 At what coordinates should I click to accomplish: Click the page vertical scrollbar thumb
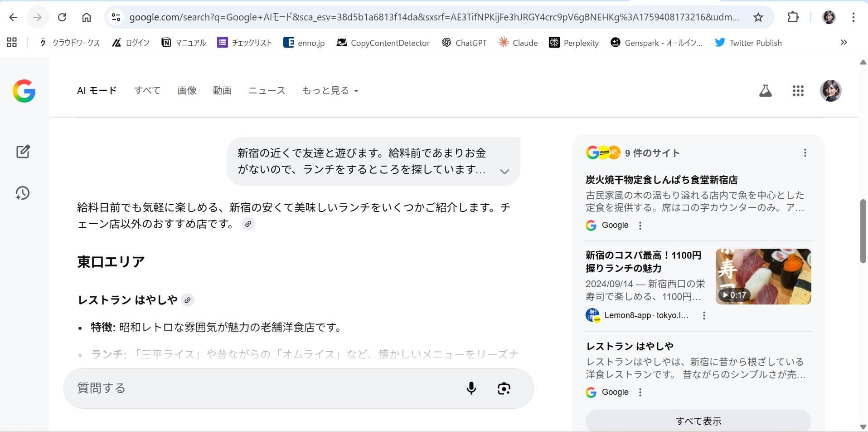[863, 231]
